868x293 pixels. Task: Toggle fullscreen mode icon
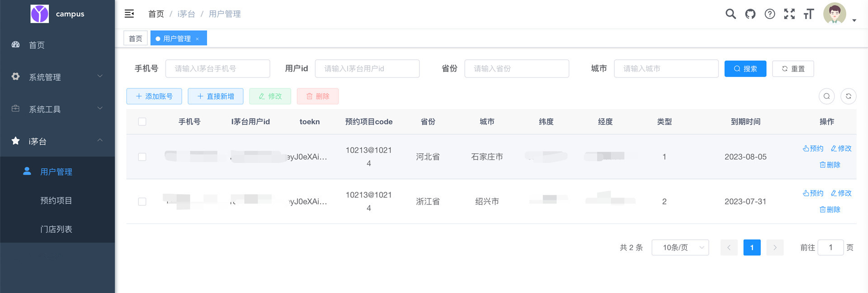(789, 14)
